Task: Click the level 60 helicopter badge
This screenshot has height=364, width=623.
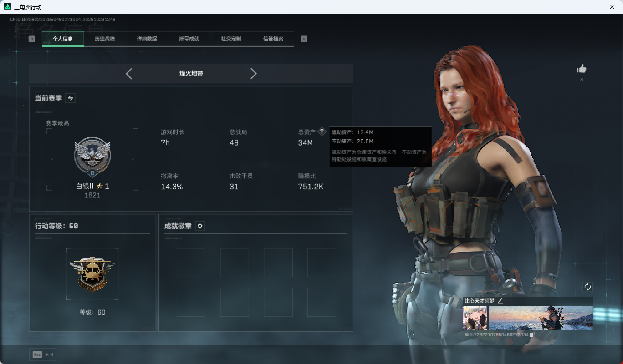Action: click(92, 273)
